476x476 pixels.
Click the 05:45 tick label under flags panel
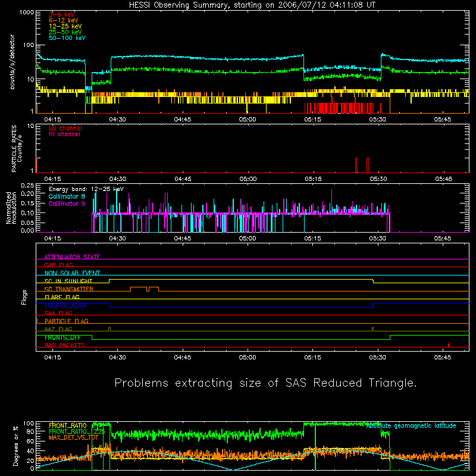(443, 358)
